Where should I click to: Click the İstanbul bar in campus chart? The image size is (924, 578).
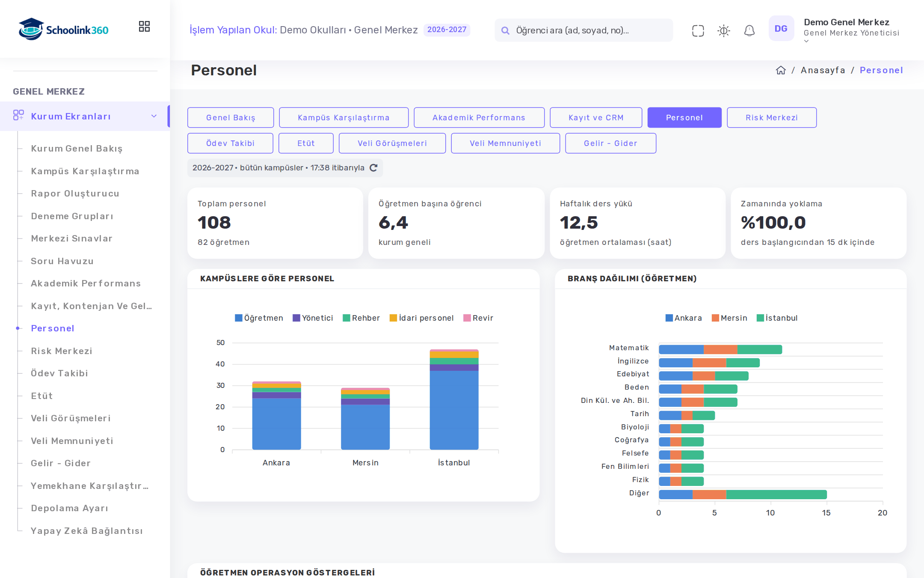[454, 399]
